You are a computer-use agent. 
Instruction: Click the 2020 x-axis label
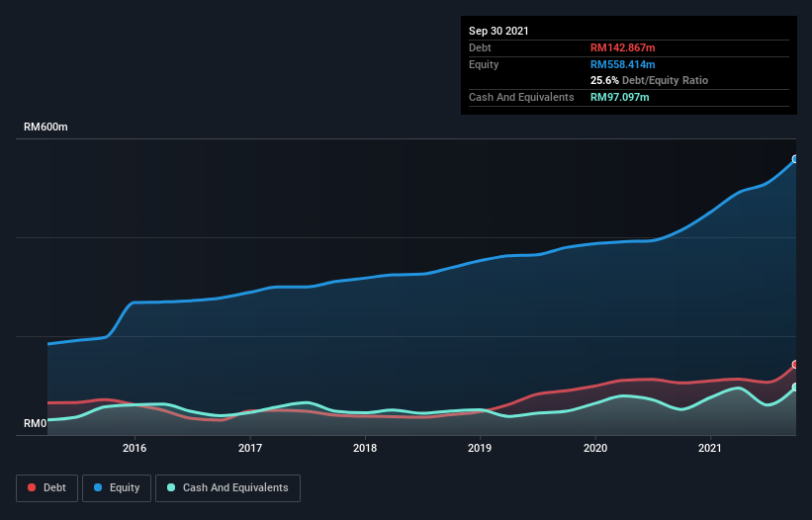[x=595, y=448]
